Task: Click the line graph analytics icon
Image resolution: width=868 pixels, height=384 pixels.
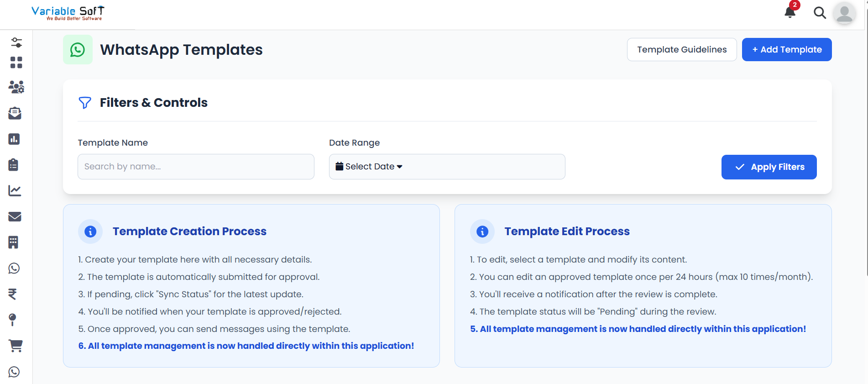Action: [x=15, y=190]
